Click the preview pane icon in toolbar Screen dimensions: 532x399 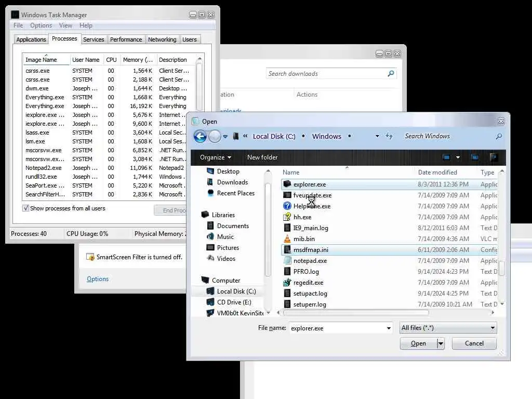(x=475, y=157)
